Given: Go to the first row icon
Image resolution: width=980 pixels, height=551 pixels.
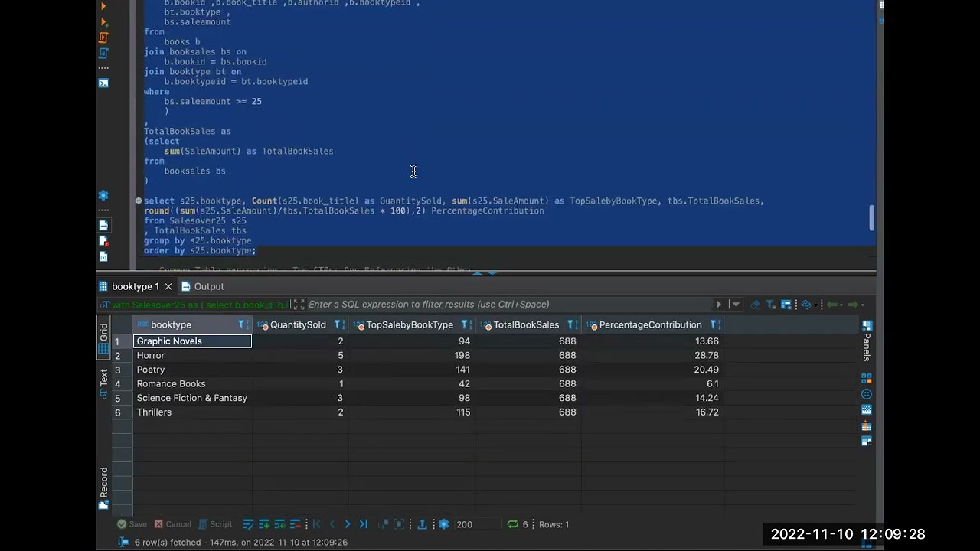Looking at the screenshot, I should tap(316, 524).
